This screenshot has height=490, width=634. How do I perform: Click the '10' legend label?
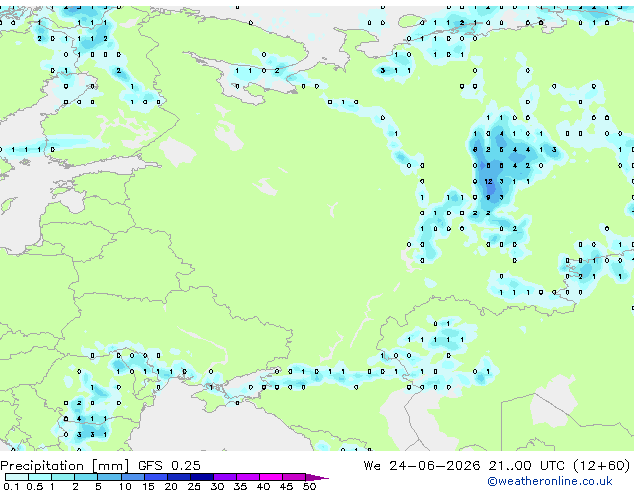[x=125, y=486]
